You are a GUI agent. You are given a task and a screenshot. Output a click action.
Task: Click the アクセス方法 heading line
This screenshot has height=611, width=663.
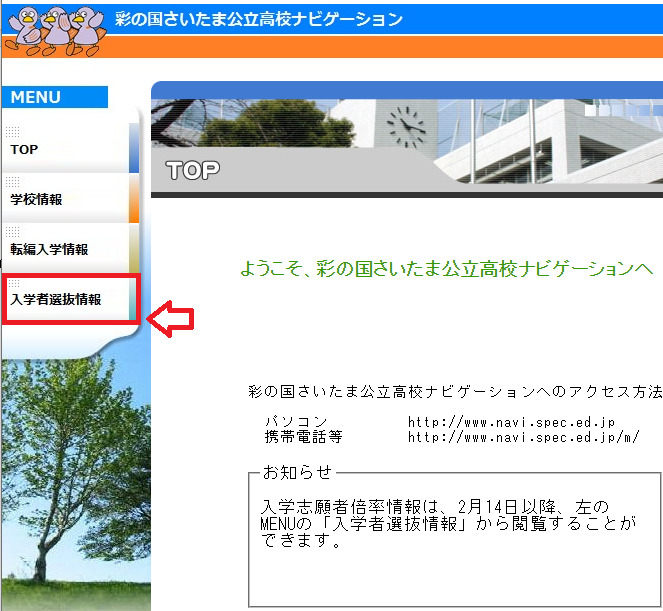pyautogui.click(x=455, y=392)
